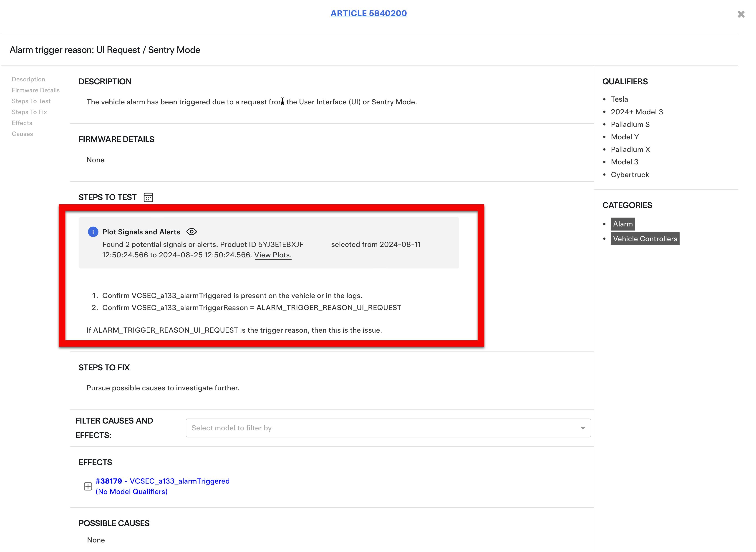Click the Cybertruck qualifier entry
Screen dimensions: 756x552
pos(630,175)
